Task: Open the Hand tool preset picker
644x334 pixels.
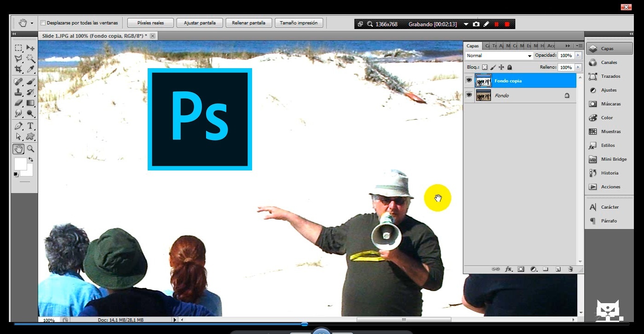Action: (32, 23)
